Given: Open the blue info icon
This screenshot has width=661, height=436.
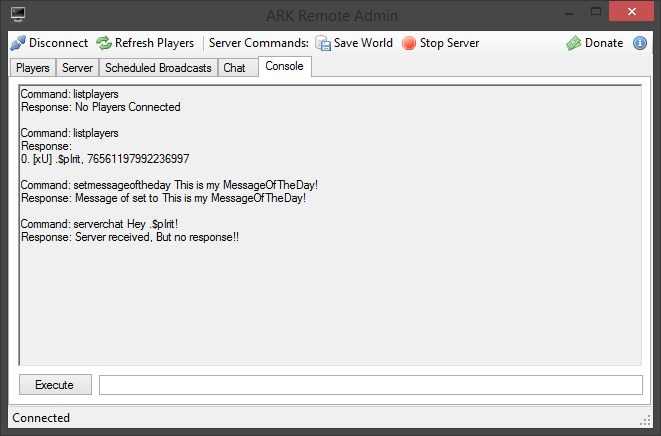Looking at the screenshot, I should tap(640, 43).
